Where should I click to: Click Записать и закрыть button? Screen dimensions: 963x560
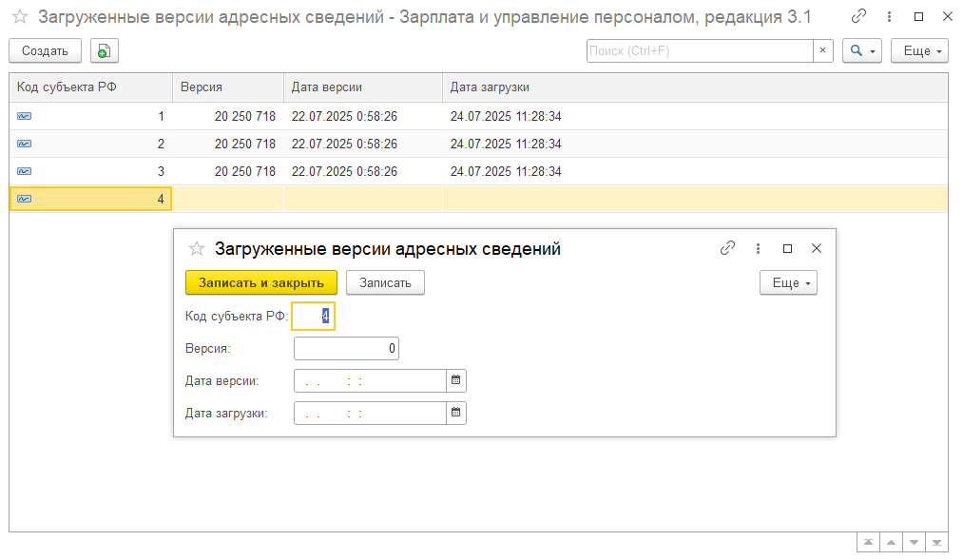[261, 283]
